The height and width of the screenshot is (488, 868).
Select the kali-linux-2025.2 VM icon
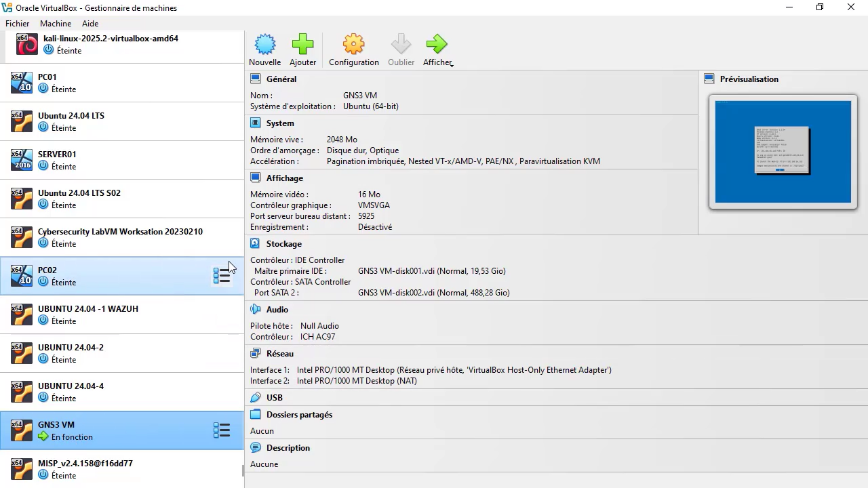tap(27, 45)
